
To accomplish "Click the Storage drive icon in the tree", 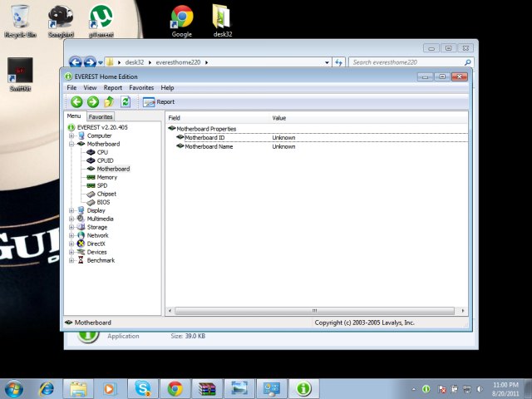I will tap(81, 227).
